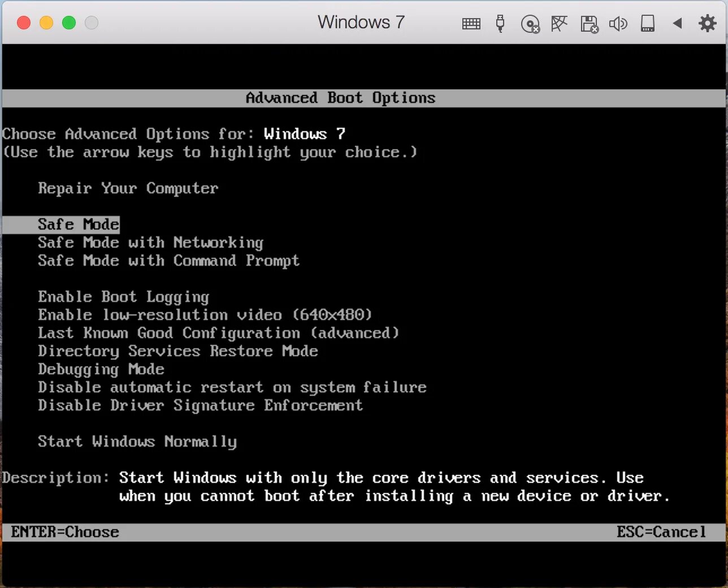Open virtual machine settings gear
The width and height of the screenshot is (728, 588).
tap(707, 23)
